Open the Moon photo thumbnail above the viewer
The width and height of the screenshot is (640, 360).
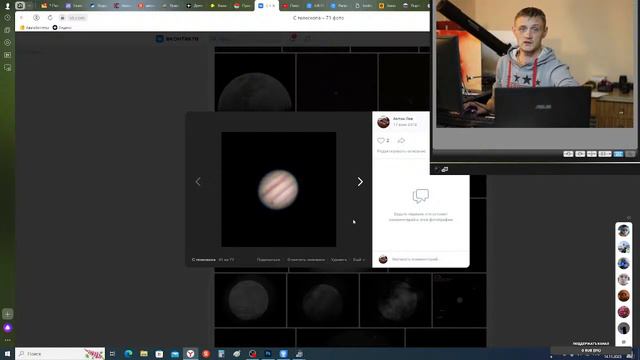(255, 82)
